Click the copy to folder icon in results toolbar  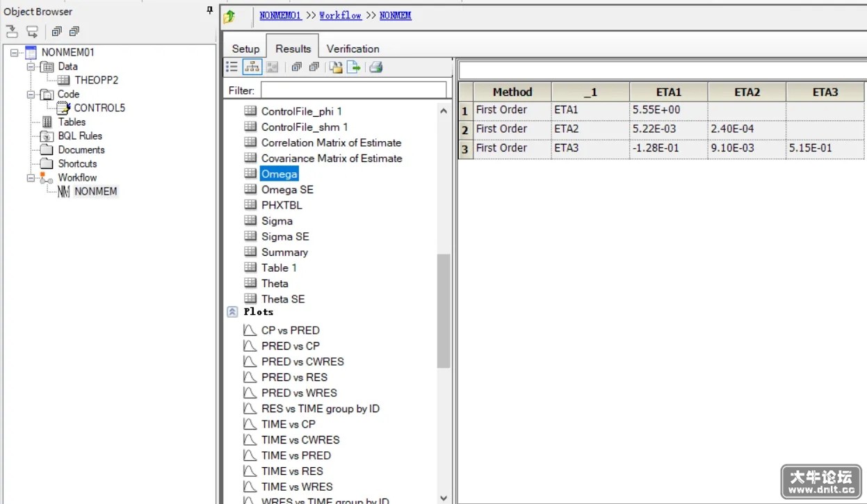[x=336, y=67]
